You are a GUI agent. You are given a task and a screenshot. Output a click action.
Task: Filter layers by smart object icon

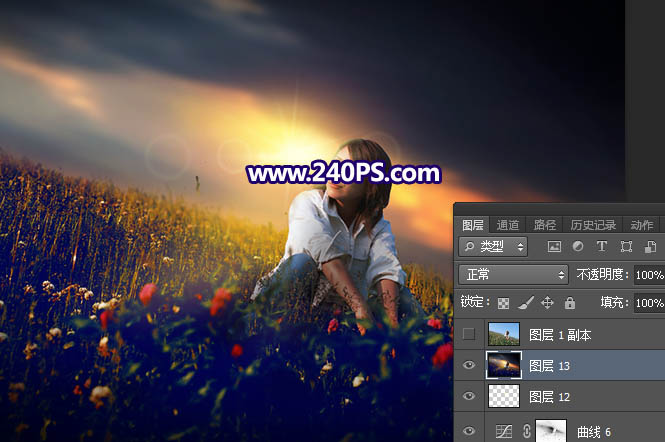click(x=650, y=246)
